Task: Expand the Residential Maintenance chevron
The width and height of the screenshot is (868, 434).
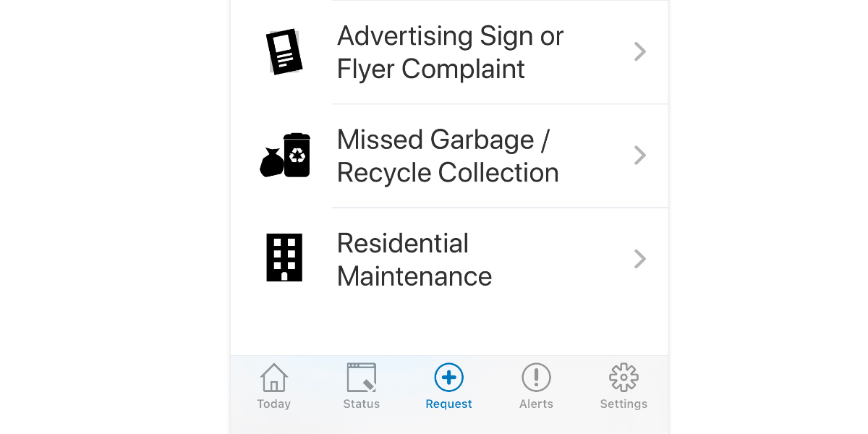Action: [639, 258]
